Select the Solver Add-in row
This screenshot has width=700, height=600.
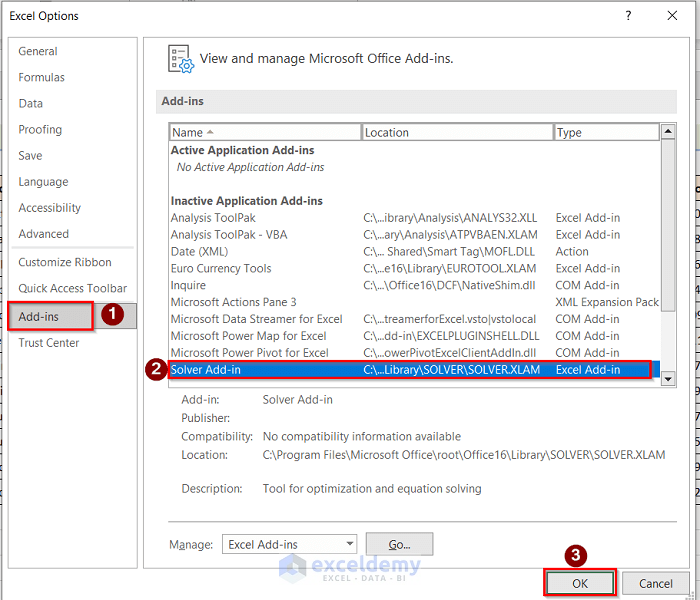414,370
